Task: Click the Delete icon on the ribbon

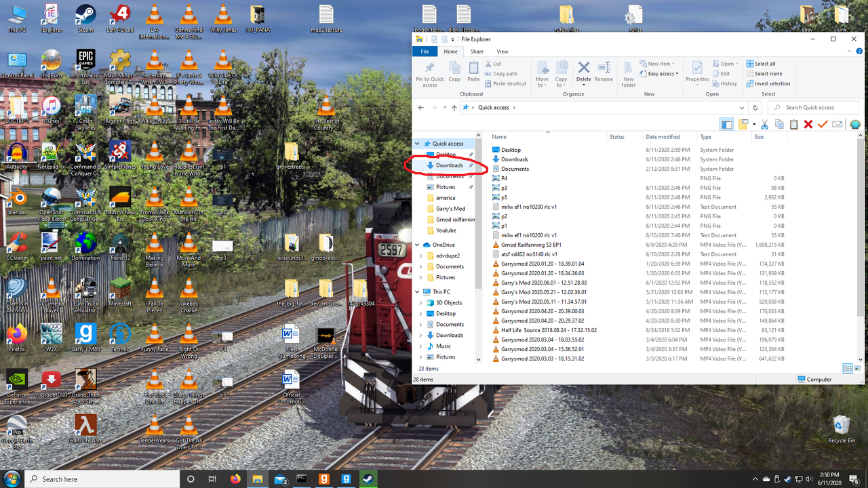Action: click(583, 71)
